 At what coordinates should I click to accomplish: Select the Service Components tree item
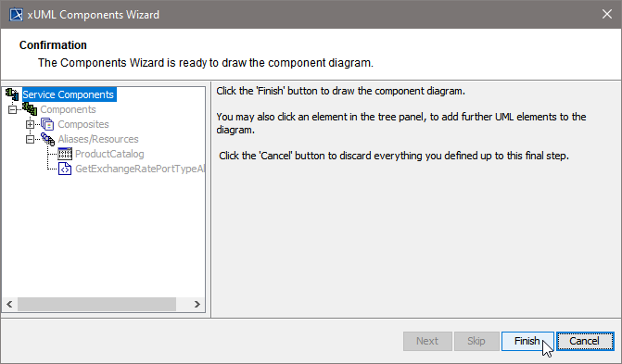coord(69,94)
